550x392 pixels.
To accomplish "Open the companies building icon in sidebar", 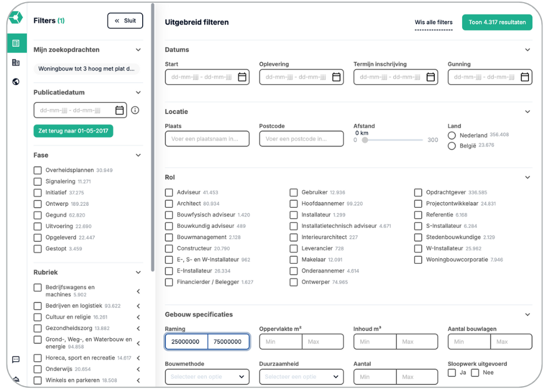I will [16, 62].
